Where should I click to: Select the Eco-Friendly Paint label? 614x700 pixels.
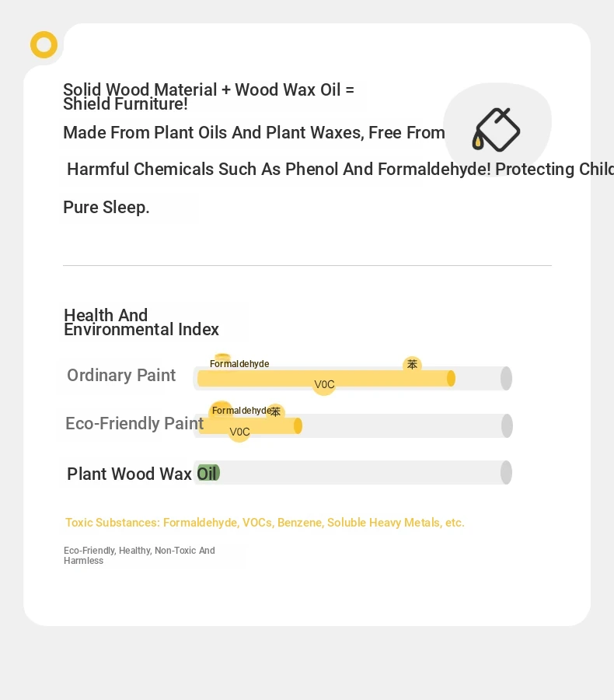(134, 423)
